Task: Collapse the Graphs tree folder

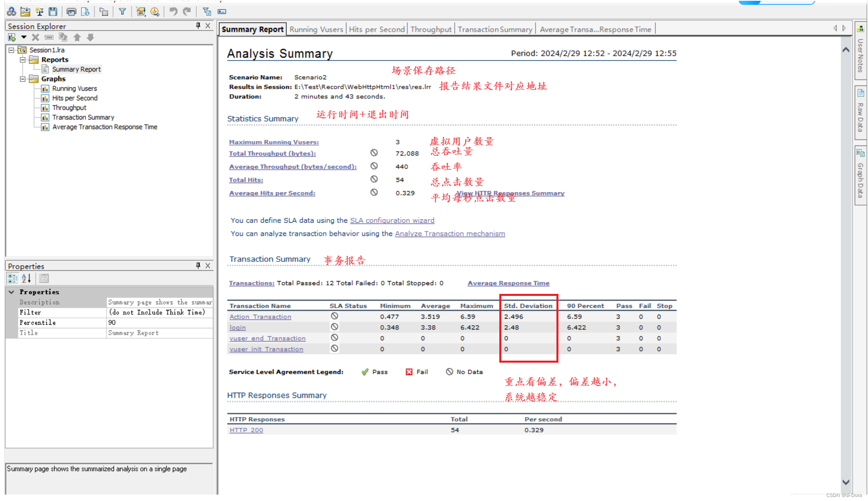Action: click(23, 79)
